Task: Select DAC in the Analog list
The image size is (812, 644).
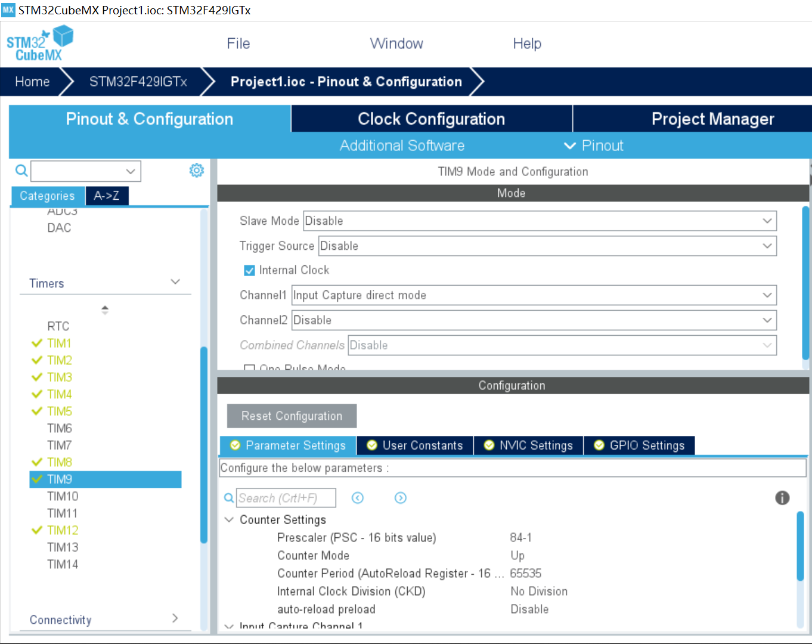Action: pos(59,228)
